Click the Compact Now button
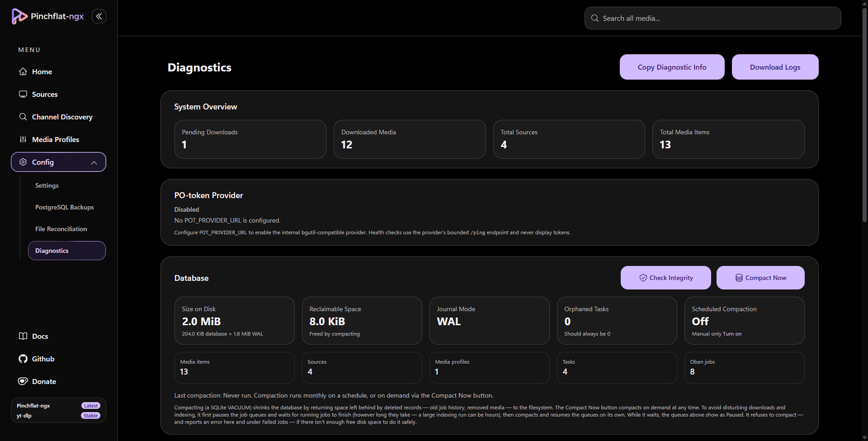 760,278
